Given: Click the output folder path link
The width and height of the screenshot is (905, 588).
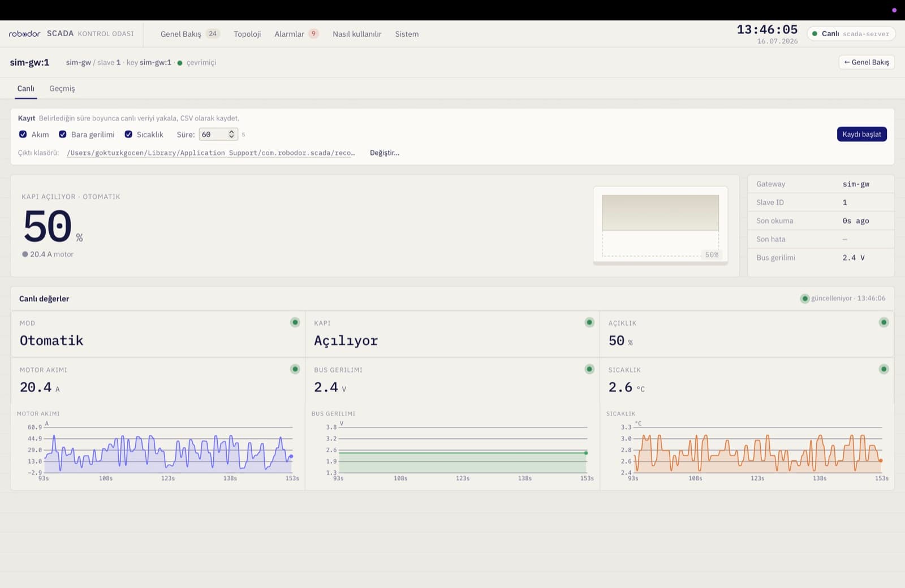Looking at the screenshot, I should coord(211,153).
